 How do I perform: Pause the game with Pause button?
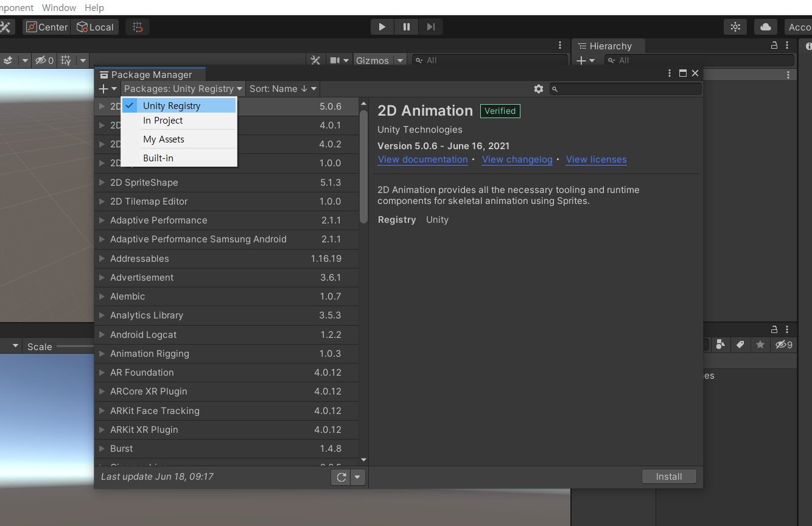pyautogui.click(x=406, y=27)
